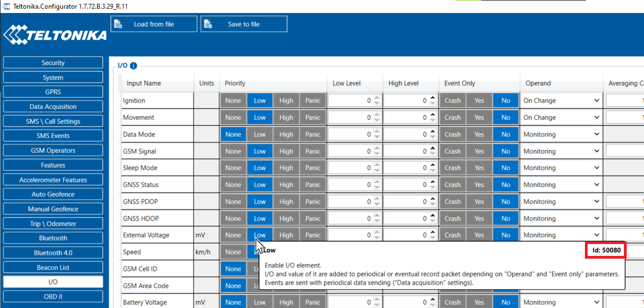Screen dimensions: 644x308
Task: Open the Bluetooth 4.0 section
Action: pyautogui.click(x=53, y=253)
